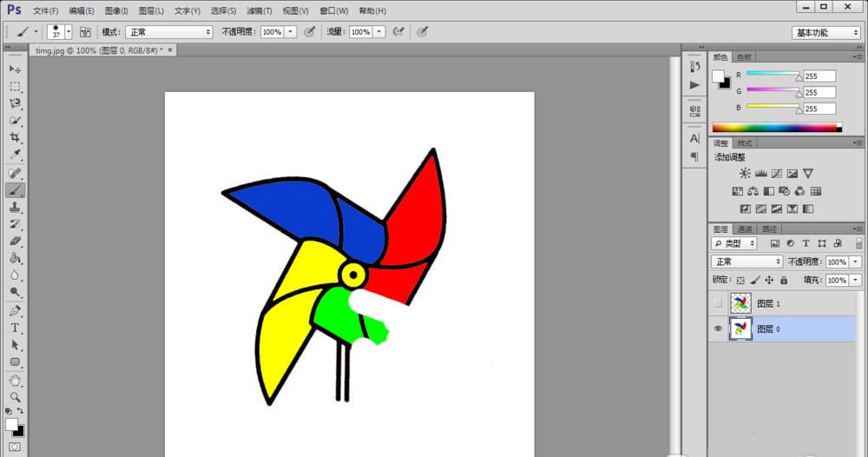
Task: Switch to the 色板 swatches tab
Action: tap(744, 57)
